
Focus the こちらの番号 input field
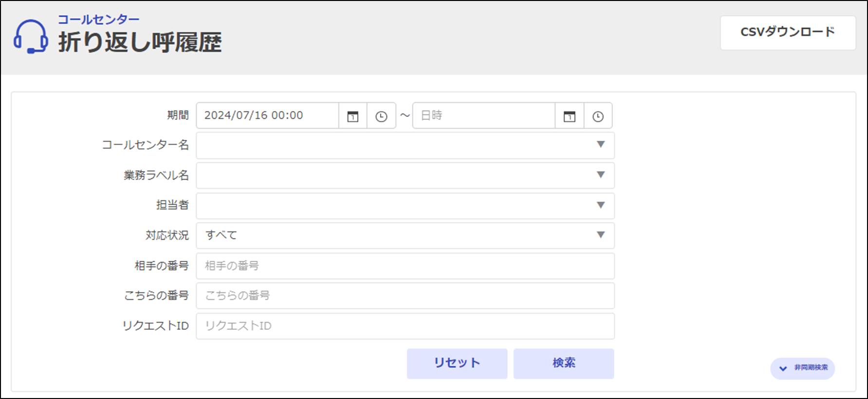pos(406,296)
